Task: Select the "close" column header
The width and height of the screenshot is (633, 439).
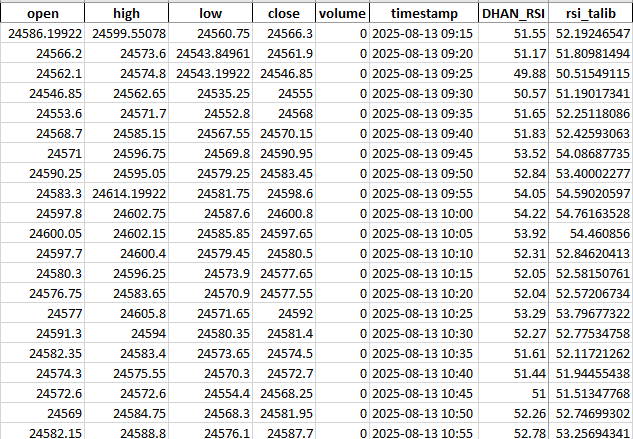Action: [x=283, y=14]
